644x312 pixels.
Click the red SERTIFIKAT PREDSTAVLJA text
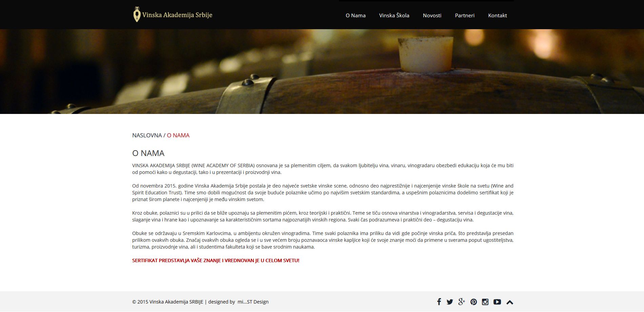216,260
